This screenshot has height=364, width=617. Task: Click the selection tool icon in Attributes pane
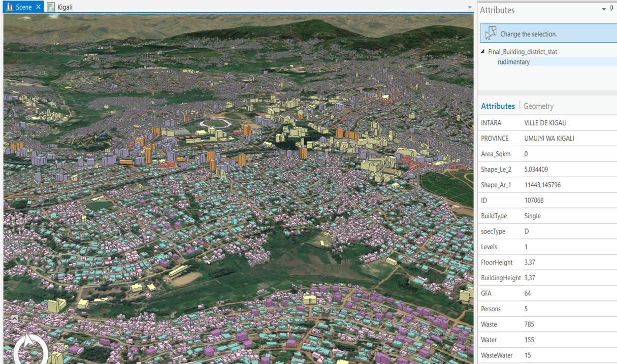(x=491, y=34)
